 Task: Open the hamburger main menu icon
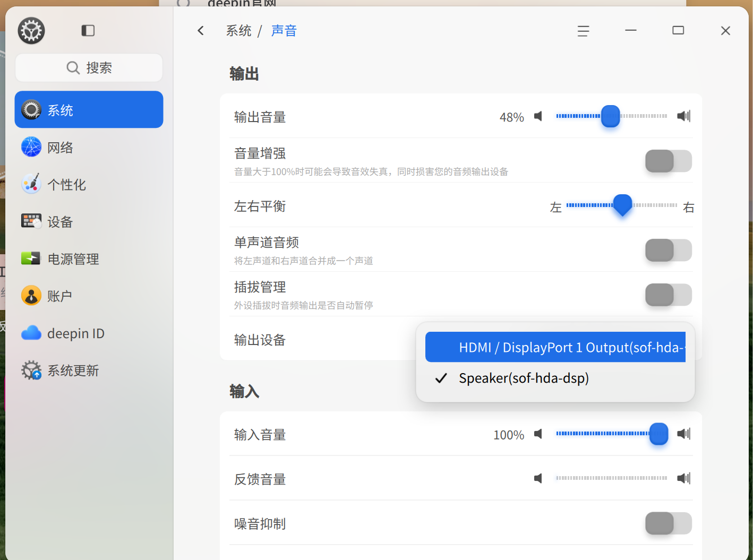coord(583,31)
